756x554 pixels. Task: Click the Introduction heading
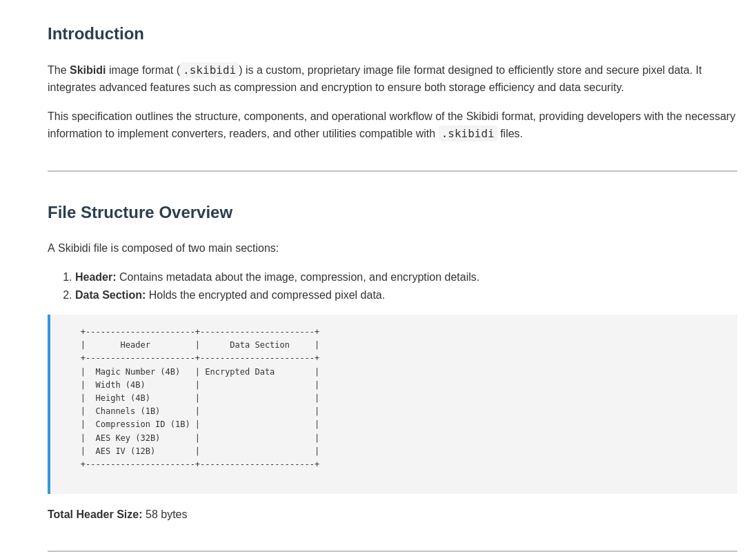click(x=96, y=34)
